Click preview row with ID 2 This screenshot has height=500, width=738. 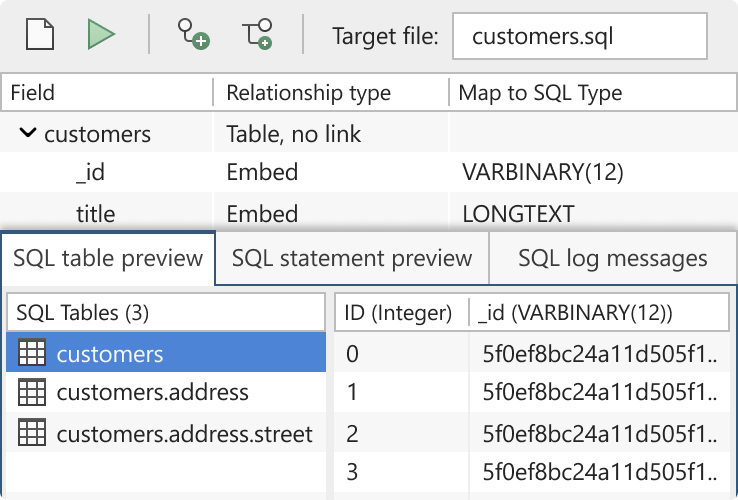532,433
